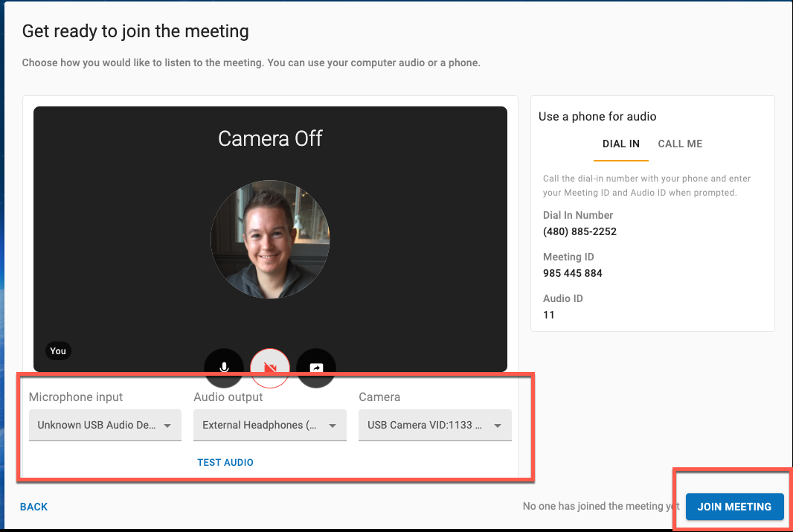Click the Meeting ID 985 445 884
This screenshot has height=532, width=793.
coord(573,273)
